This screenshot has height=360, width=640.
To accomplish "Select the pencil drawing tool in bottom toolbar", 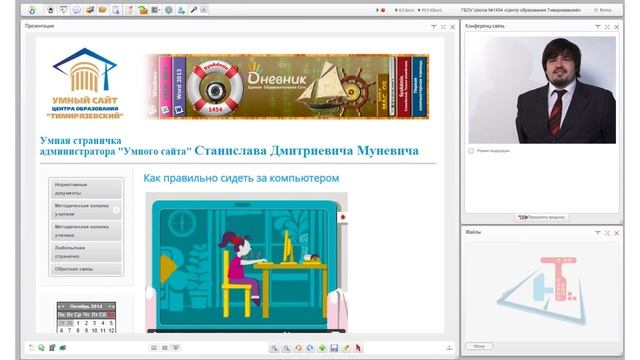I will (346, 348).
